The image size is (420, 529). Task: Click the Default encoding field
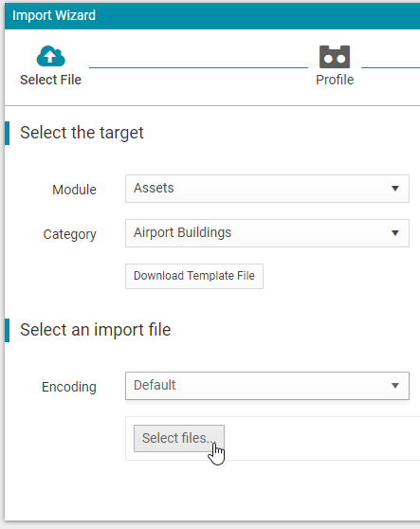pos(267,386)
